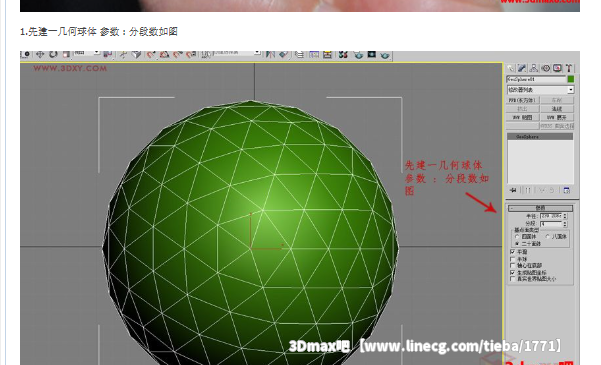Click the teapot quick render icon
601x365 pixels.
[385, 55]
